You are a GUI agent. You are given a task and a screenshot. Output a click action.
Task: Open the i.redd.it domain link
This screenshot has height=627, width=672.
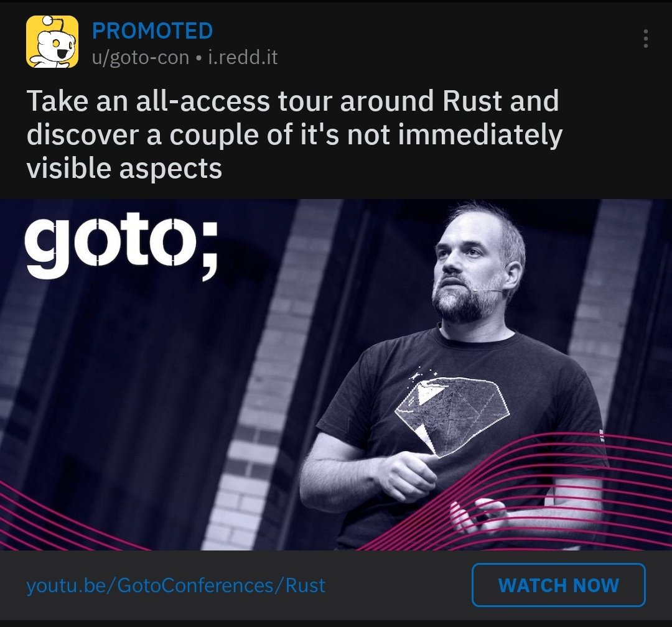pyautogui.click(x=243, y=57)
